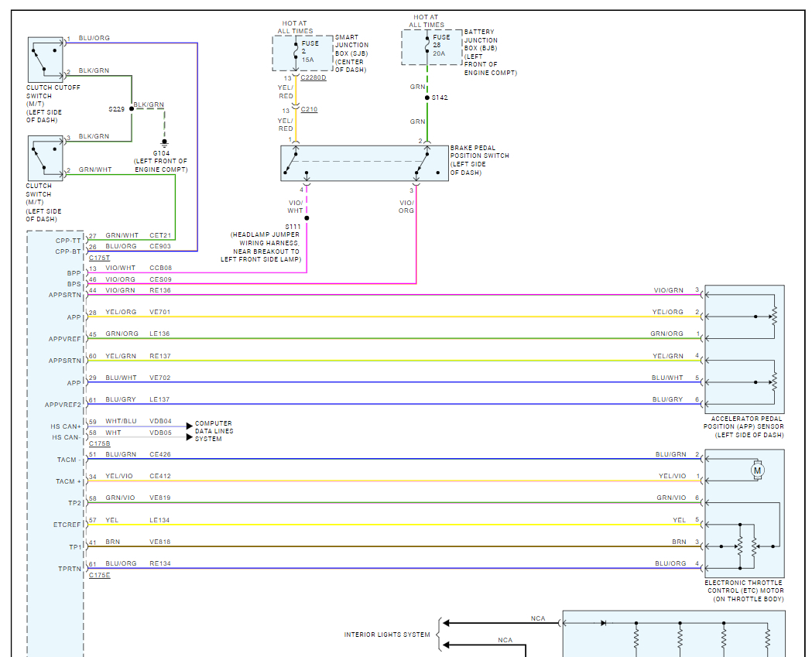Click the yellow VE701 YEL/ORG wire
This screenshot has width=812, height=657.
387,317
